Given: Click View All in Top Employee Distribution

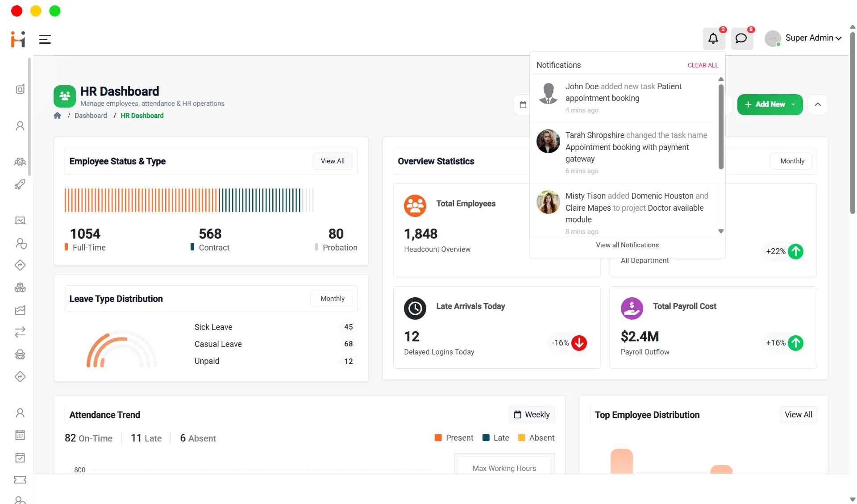Looking at the screenshot, I should (x=799, y=415).
